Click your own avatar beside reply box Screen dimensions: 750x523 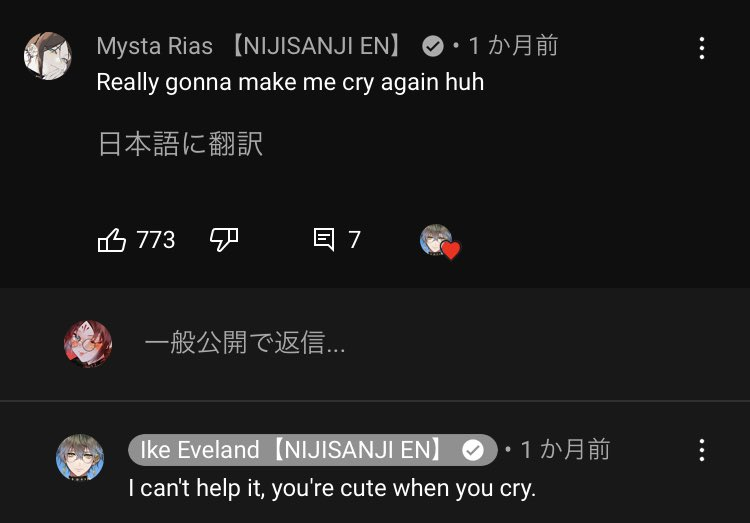click(x=88, y=344)
